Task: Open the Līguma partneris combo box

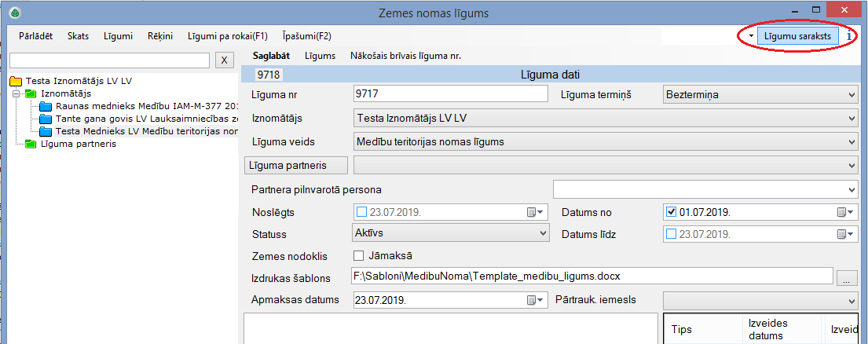Action: (x=605, y=166)
